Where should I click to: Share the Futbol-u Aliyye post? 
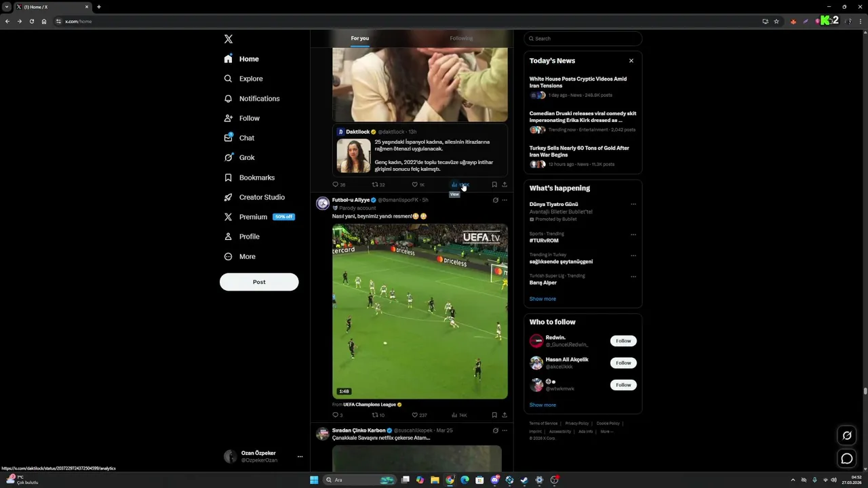point(505,415)
